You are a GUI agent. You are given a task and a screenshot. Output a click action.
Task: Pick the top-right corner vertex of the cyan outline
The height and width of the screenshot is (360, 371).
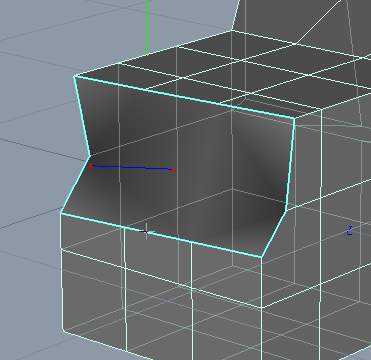tap(294, 118)
